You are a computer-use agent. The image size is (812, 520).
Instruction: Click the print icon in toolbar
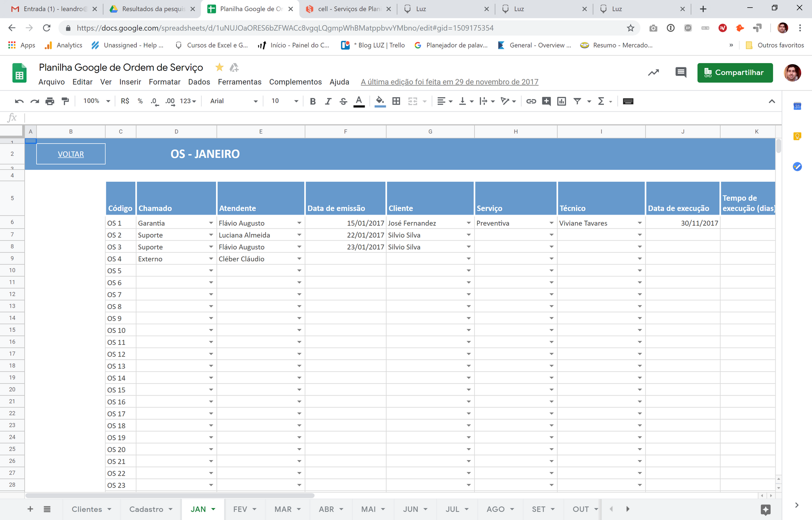(x=50, y=101)
